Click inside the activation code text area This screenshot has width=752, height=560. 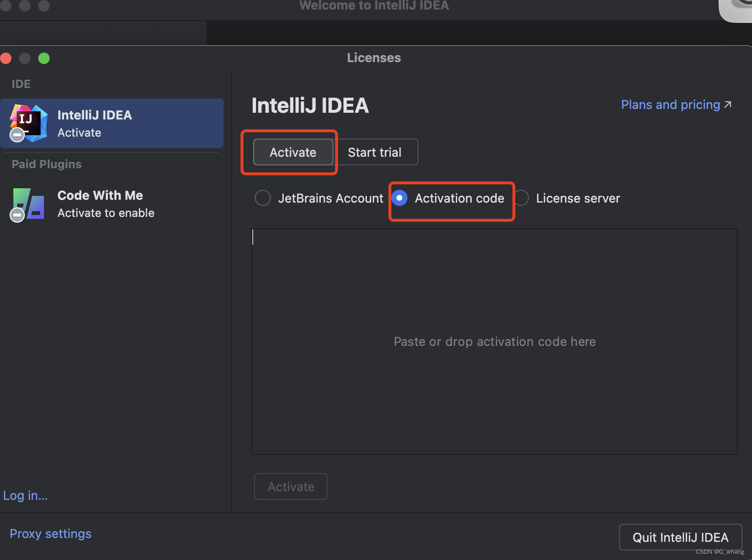494,342
